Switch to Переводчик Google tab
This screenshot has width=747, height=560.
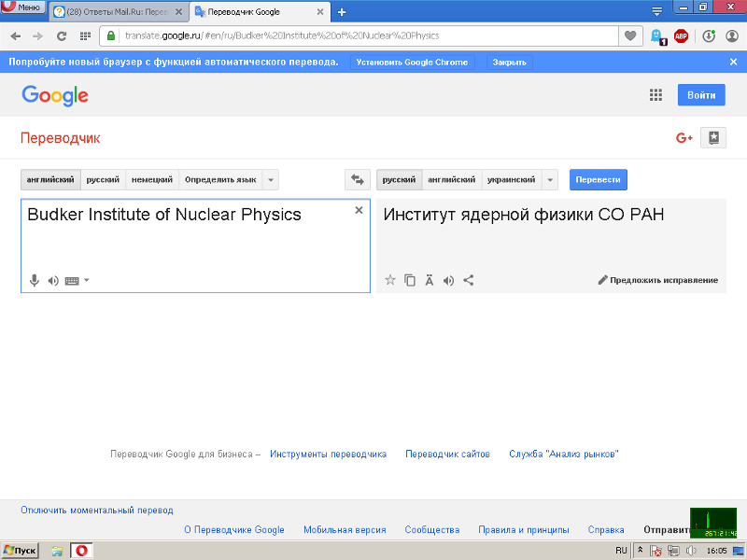click(258, 12)
